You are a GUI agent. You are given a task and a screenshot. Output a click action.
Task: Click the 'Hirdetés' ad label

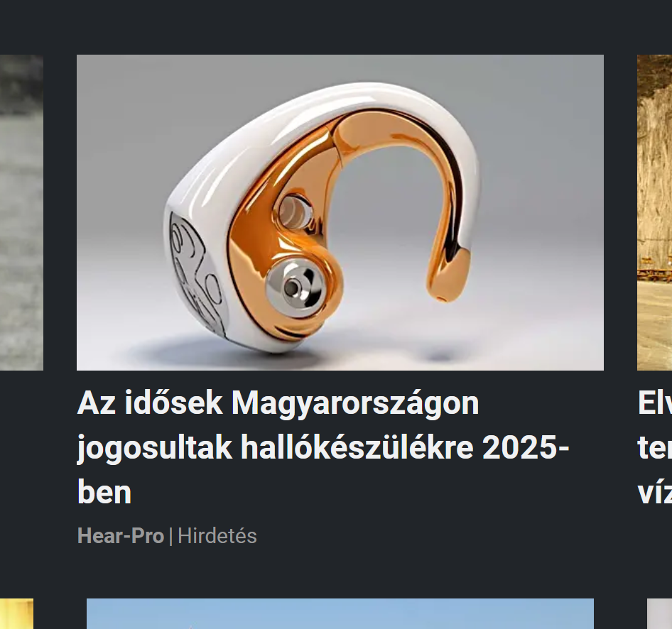point(217,536)
